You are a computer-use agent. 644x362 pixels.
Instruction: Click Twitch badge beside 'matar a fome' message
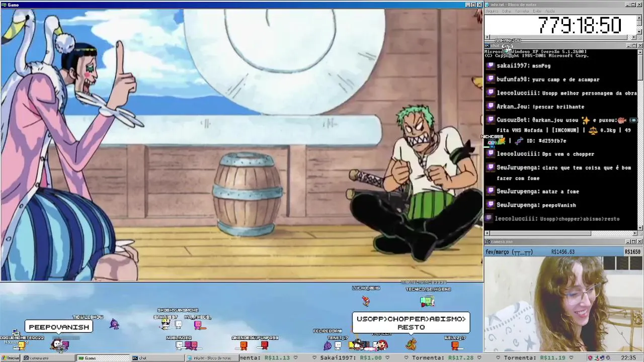pyautogui.click(x=491, y=192)
